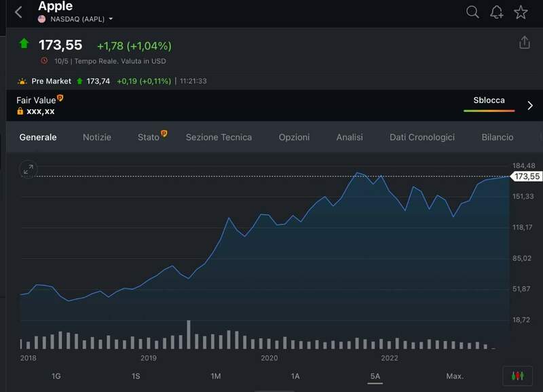The height and width of the screenshot is (392, 543).
Task: Select the 1A chart timeframe
Action: click(x=295, y=376)
